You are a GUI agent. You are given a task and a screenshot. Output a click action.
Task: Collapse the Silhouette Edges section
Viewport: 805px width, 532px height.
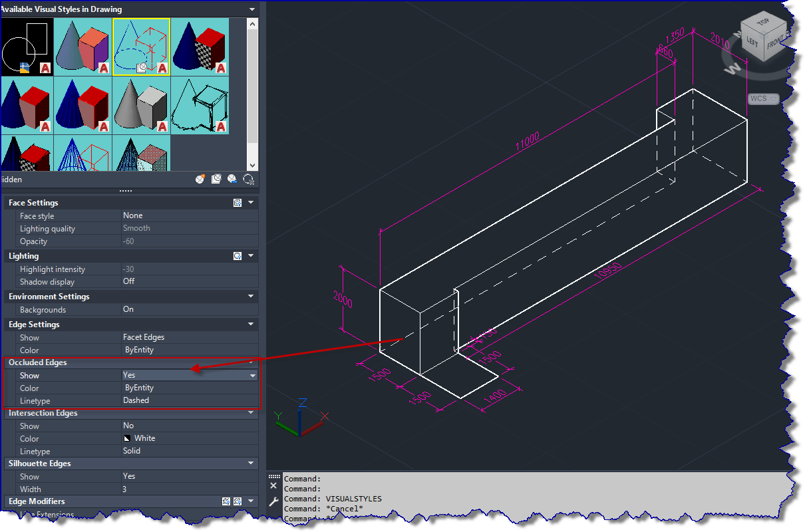click(x=251, y=464)
